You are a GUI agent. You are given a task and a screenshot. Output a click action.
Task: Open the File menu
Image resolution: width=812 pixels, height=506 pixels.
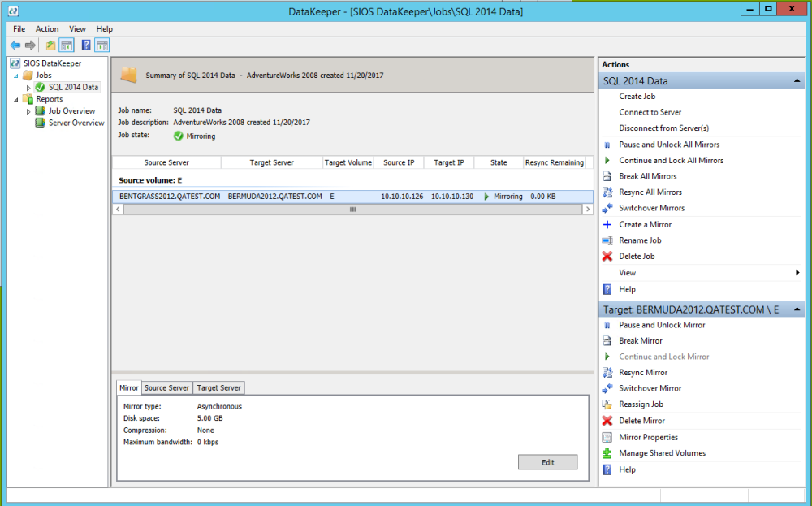19,29
